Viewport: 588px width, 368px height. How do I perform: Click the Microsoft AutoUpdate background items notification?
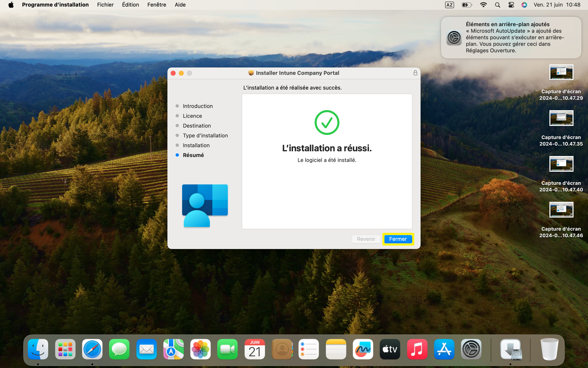pos(511,37)
